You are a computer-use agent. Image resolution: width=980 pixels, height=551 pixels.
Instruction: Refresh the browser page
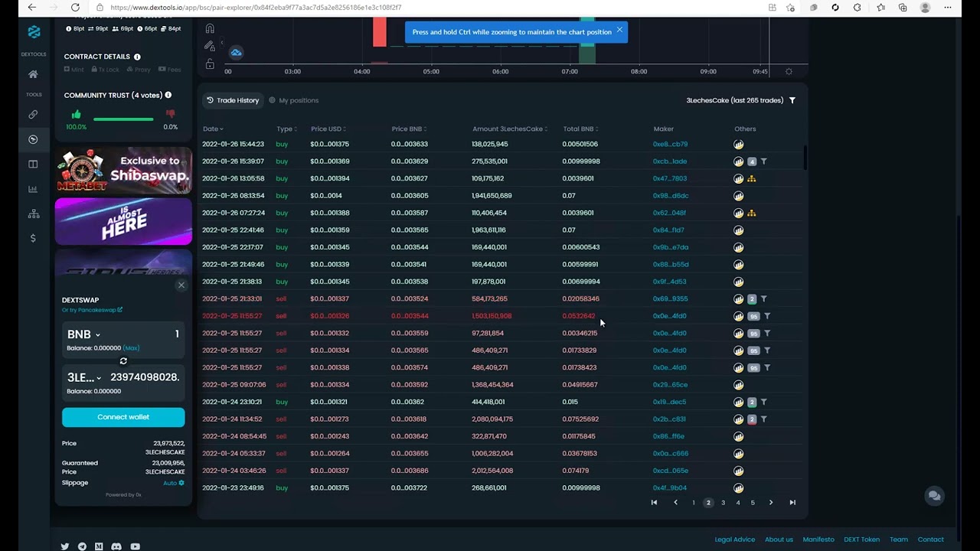tap(75, 8)
